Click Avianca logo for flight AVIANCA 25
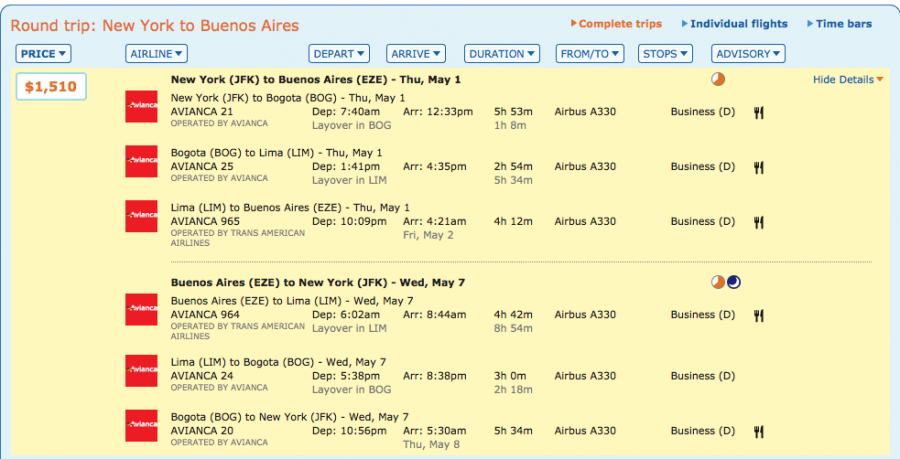The width and height of the screenshot is (900, 459). point(141,161)
